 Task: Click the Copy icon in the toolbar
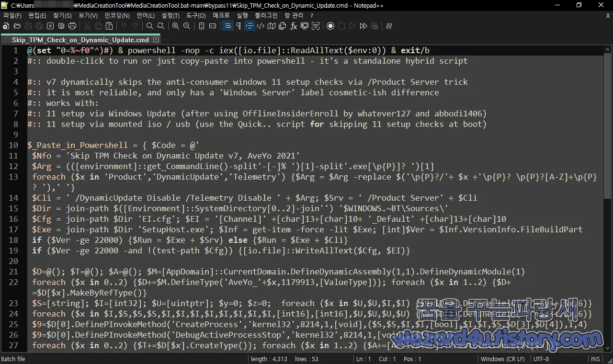pyautogui.click(x=98, y=26)
